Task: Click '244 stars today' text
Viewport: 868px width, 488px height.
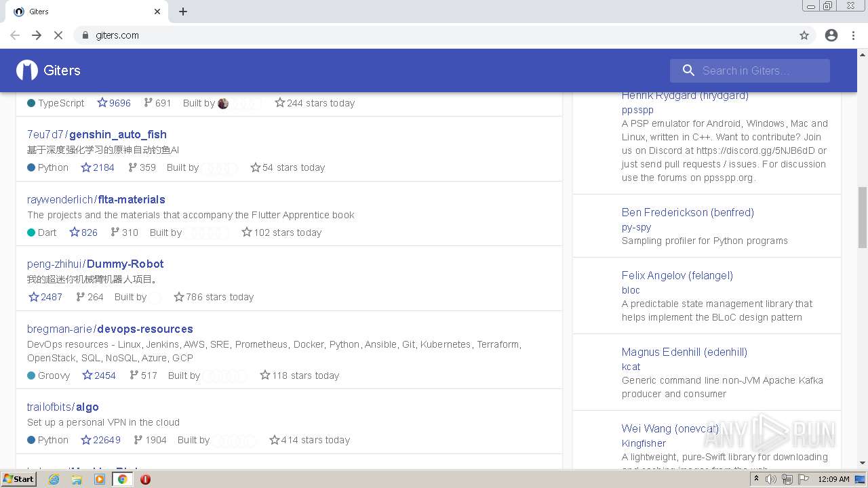Action: pos(321,103)
